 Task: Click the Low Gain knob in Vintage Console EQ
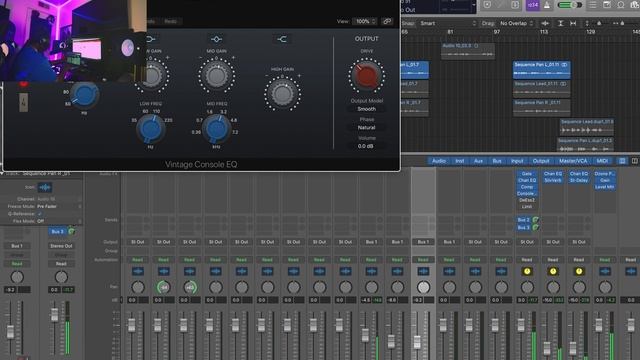click(151, 76)
